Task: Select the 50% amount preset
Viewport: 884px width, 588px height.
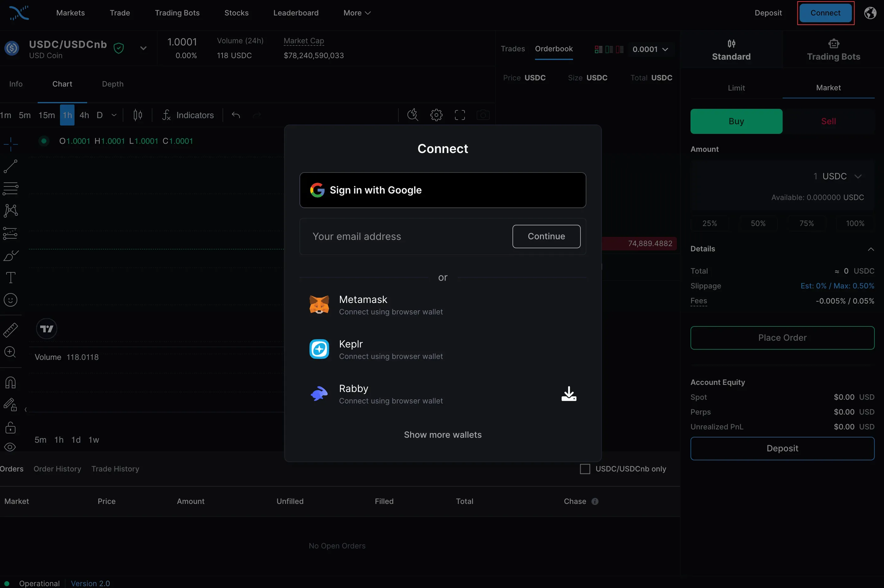Action: pyautogui.click(x=758, y=224)
